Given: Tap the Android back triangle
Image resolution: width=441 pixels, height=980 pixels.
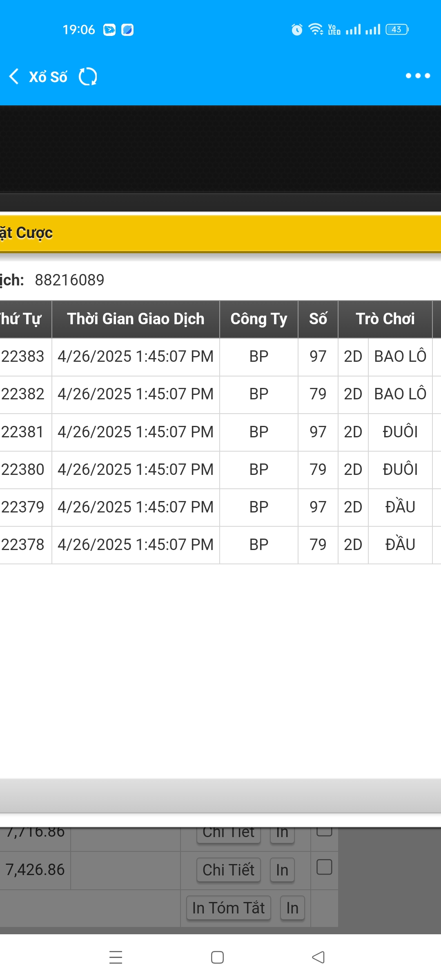Looking at the screenshot, I should [x=318, y=957].
